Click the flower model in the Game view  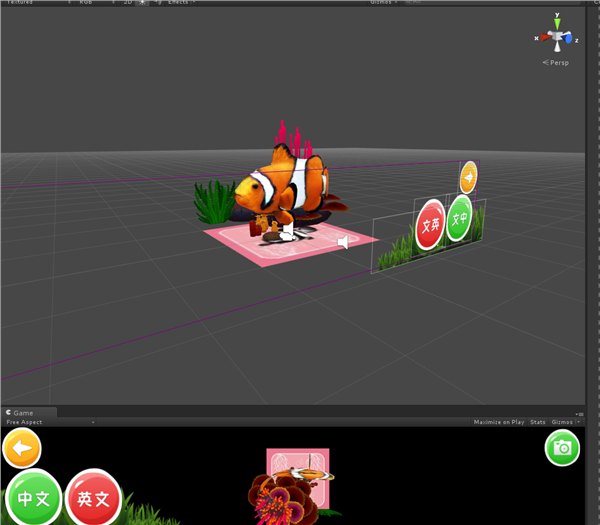click(x=282, y=499)
